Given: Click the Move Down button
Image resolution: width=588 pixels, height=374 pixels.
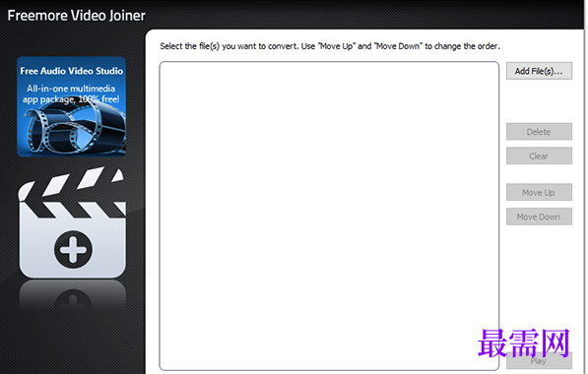Looking at the screenshot, I should pos(539,217).
